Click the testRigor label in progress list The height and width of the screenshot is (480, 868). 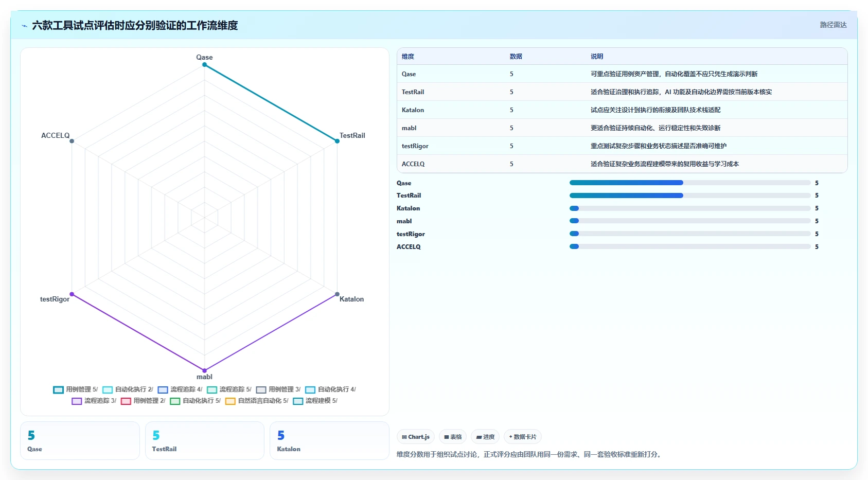coord(411,234)
